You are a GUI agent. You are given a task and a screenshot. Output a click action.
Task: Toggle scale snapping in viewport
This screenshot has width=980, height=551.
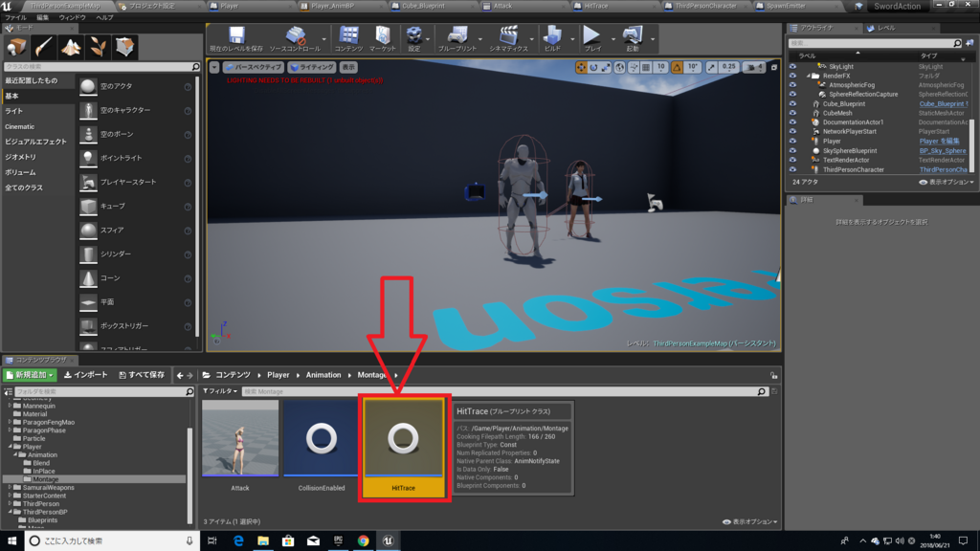tap(712, 67)
